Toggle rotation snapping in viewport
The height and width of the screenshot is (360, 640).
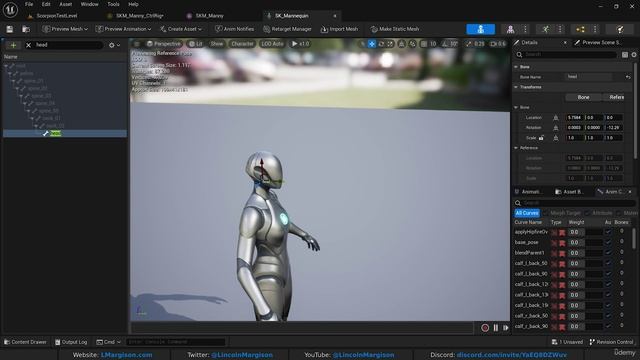point(445,44)
